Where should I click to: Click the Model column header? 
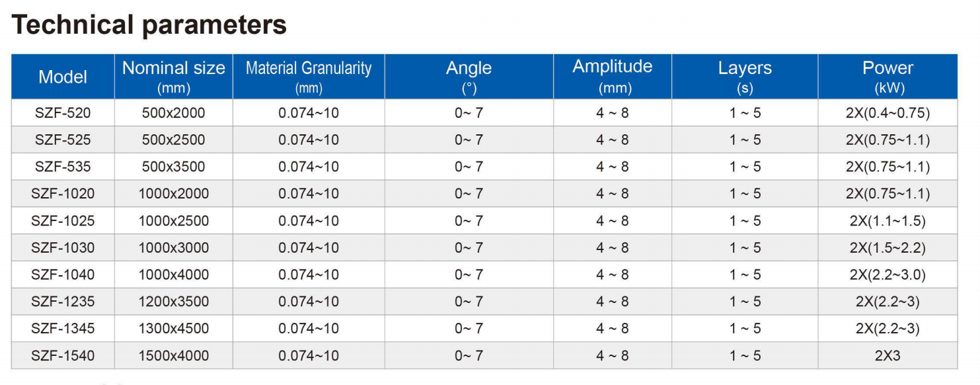[63, 77]
